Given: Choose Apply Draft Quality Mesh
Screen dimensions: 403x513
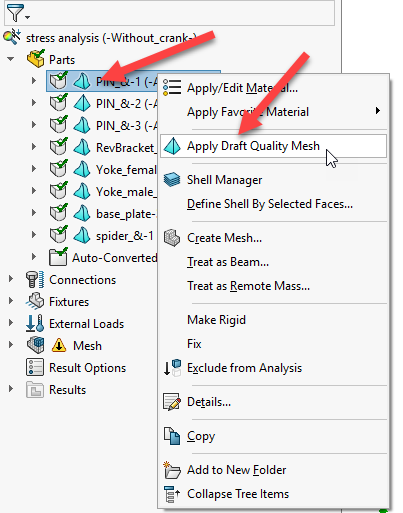Looking at the screenshot, I should (x=273, y=146).
